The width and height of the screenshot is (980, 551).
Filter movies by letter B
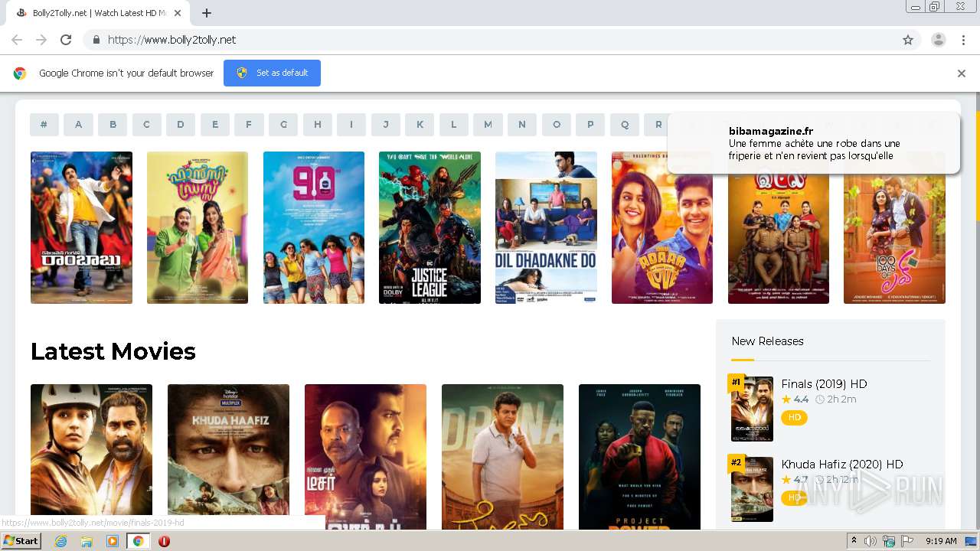pyautogui.click(x=113, y=125)
